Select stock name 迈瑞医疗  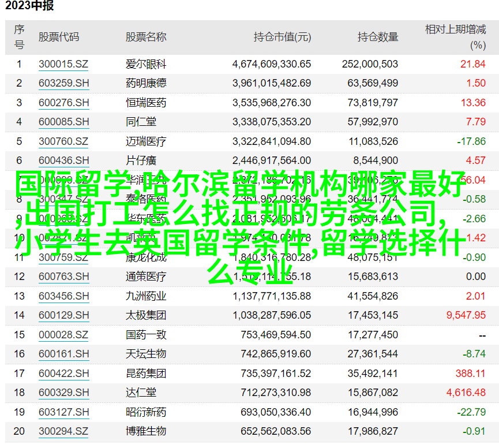[146, 141]
